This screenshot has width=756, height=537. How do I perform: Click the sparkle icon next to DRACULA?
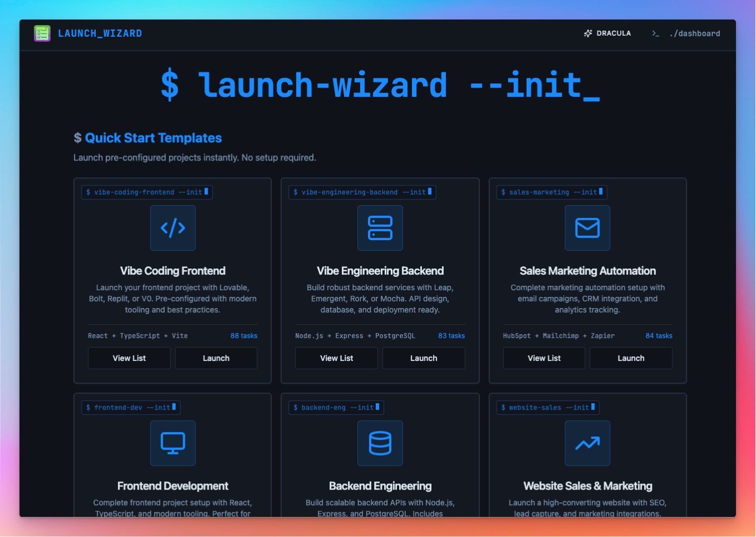click(x=588, y=33)
